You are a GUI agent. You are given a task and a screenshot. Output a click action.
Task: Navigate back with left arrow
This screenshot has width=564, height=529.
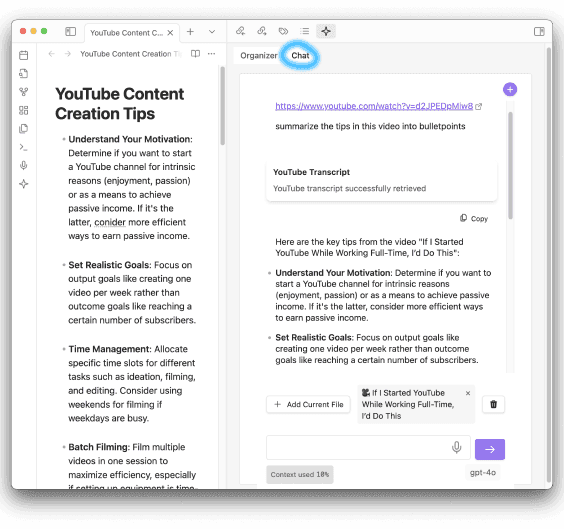point(51,54)
